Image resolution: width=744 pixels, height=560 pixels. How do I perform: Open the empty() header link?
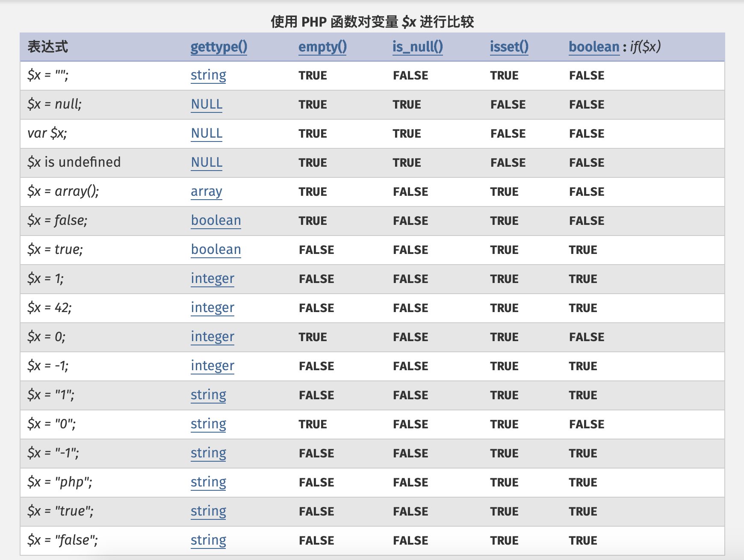click(x=322, y=47)
